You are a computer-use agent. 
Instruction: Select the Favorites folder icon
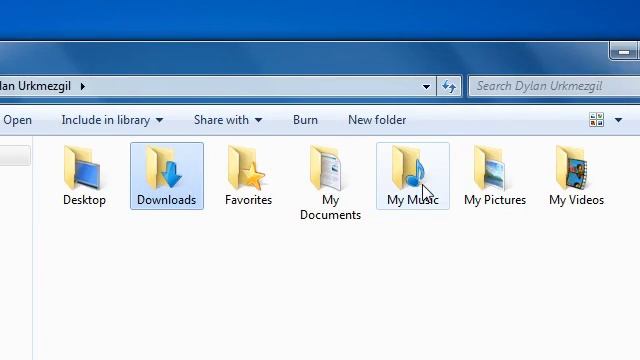[247, 168]
